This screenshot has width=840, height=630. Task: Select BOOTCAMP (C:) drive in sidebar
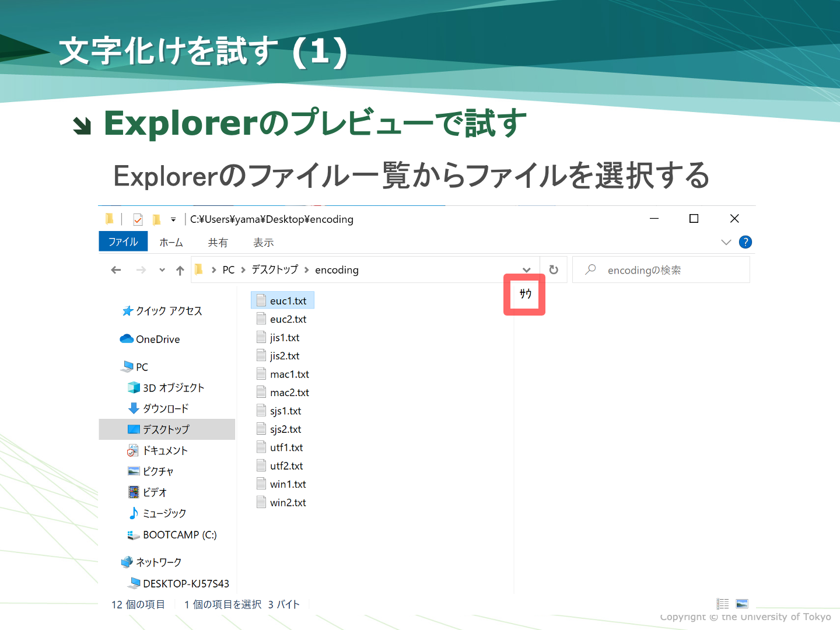tap(172, 535)
